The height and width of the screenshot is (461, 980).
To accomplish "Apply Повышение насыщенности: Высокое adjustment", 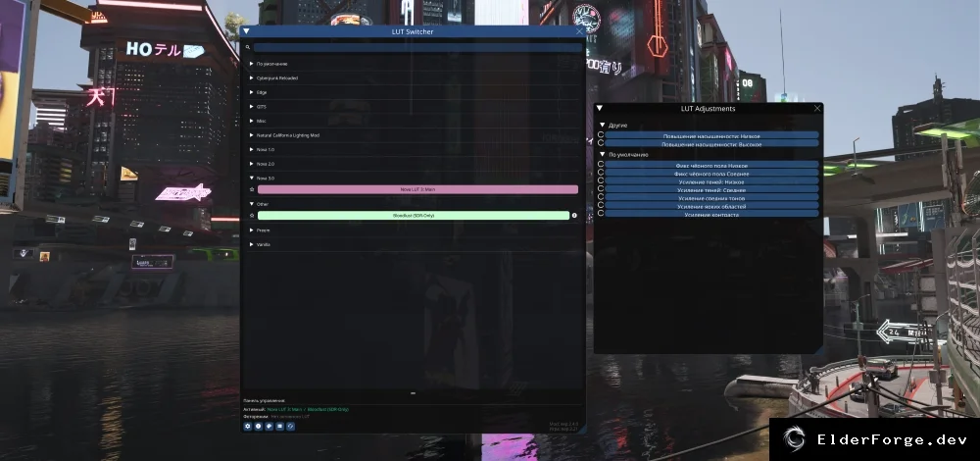I will tap(711, 144).
